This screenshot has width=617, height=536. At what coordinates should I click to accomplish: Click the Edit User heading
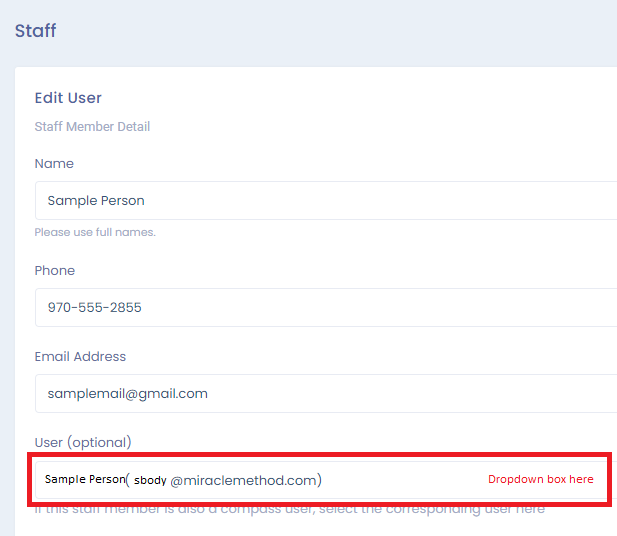click(68, 98)
